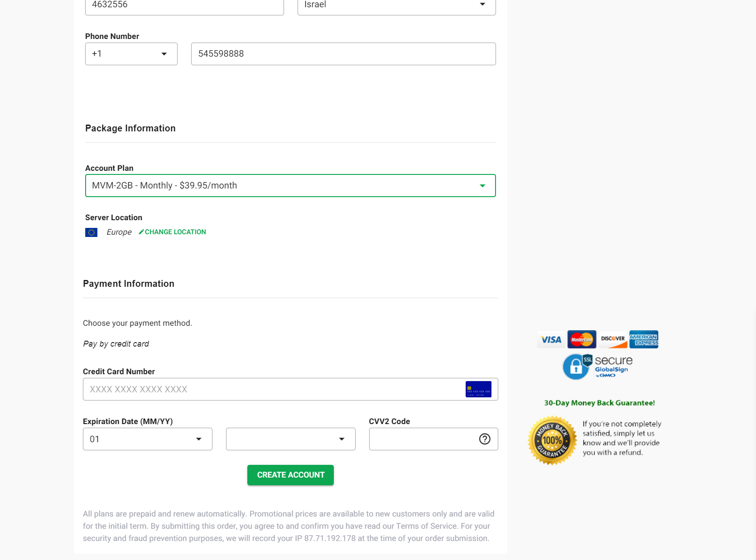Click the SSL secure GlobalSign badge

[x=597, y=367]
